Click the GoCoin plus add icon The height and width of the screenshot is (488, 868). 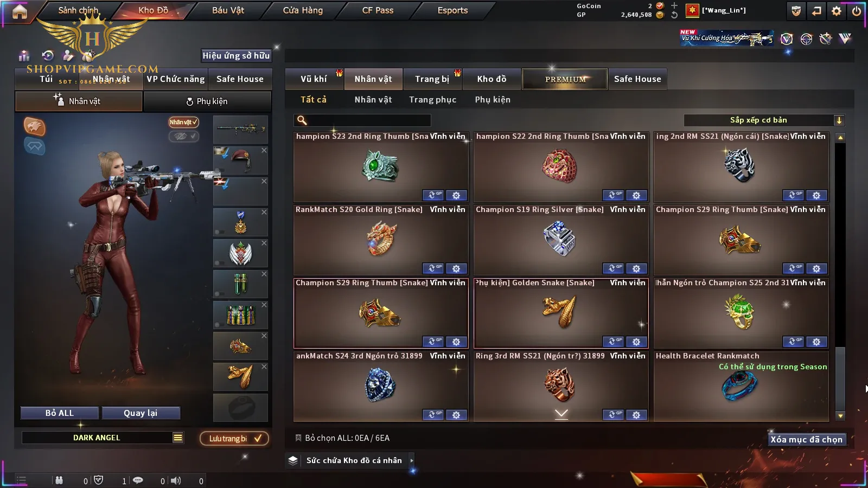tap(674, 5)
